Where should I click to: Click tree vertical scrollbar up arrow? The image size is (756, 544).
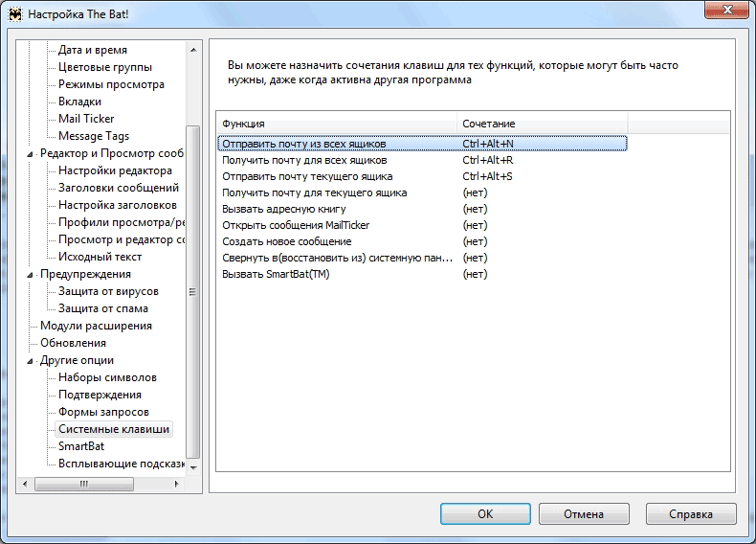click(x=193, y=50)
